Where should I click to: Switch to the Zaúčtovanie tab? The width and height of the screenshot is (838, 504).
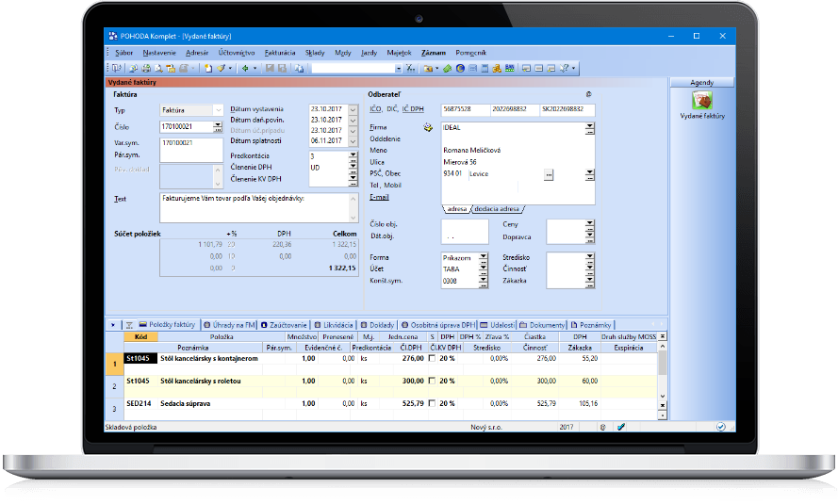[x=284, y=324]
